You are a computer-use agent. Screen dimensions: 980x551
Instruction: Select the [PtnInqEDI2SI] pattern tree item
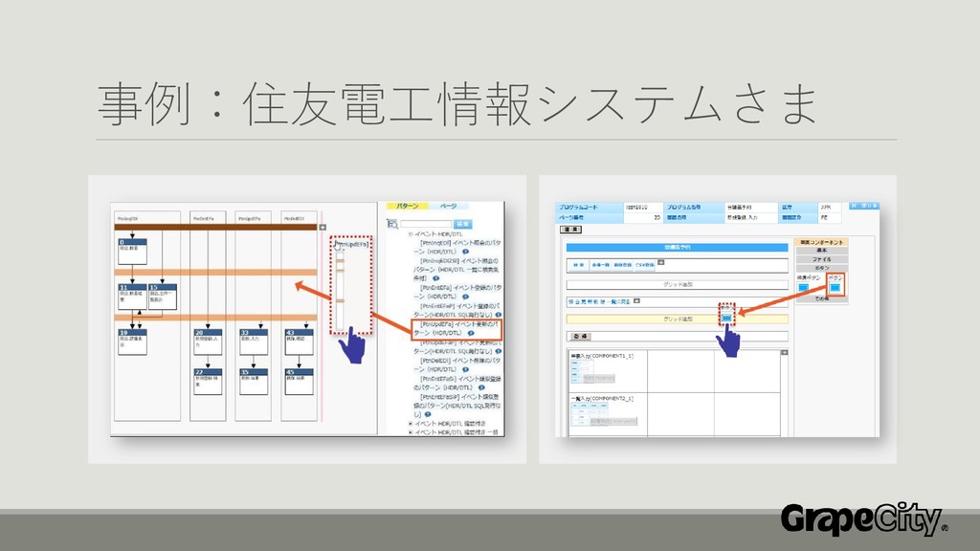(457, 269)
